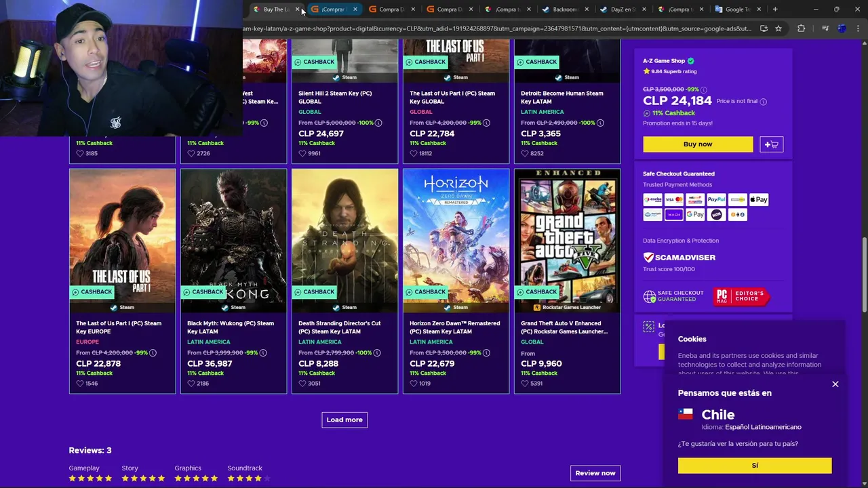Click the Visa Mastercard payment icon
The width and height of the screenshot is (868, 488).
coord(674,199)
